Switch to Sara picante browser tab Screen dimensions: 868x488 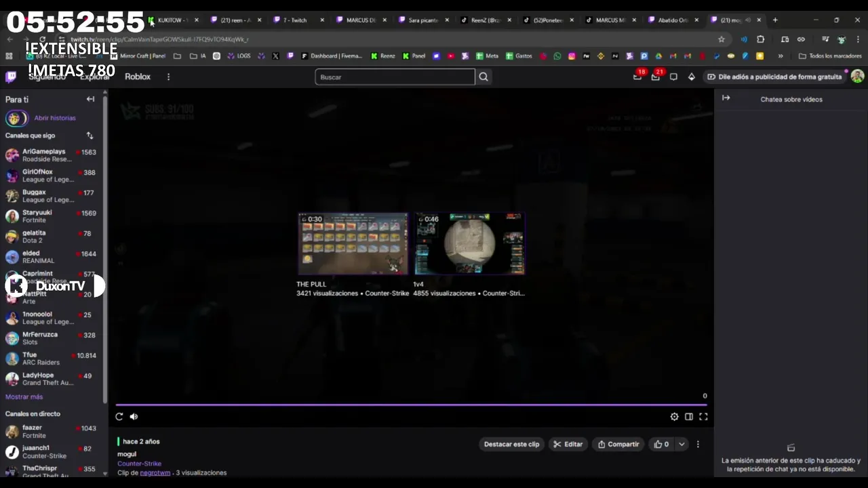pyautogui.click(x=423, y=20)
